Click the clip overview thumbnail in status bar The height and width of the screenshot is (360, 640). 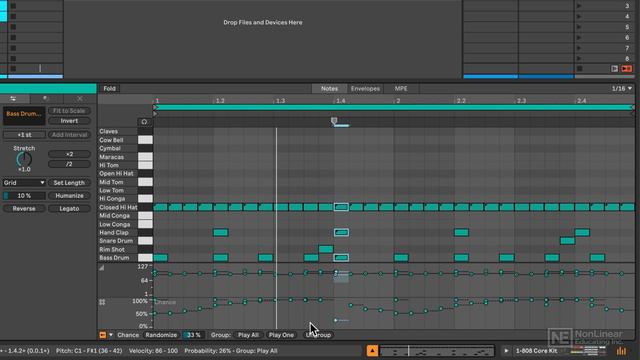coord(437,351)
